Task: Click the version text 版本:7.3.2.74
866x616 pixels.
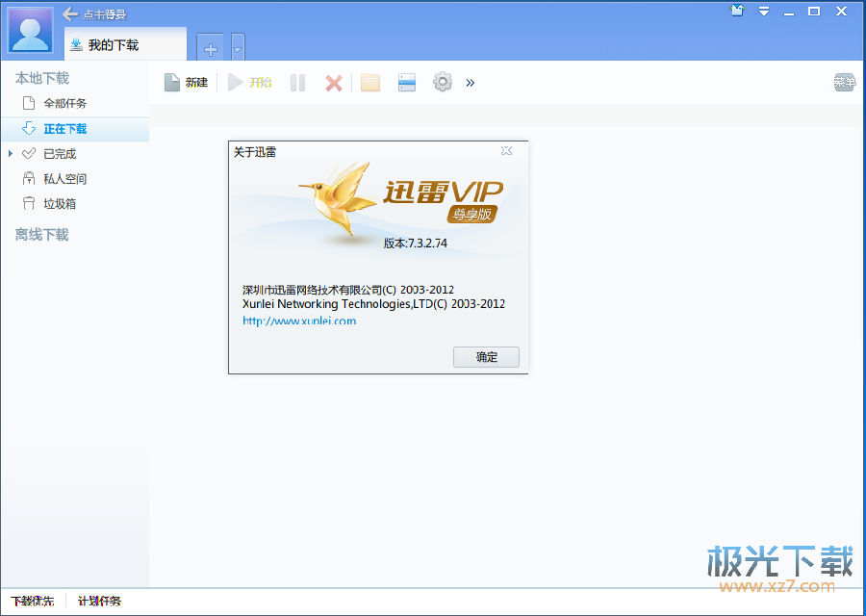Action: click(x=416, y=244)
